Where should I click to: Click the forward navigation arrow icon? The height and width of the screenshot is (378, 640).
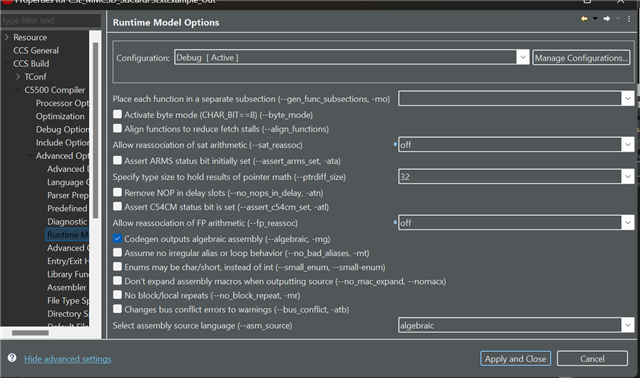(607, 19)
